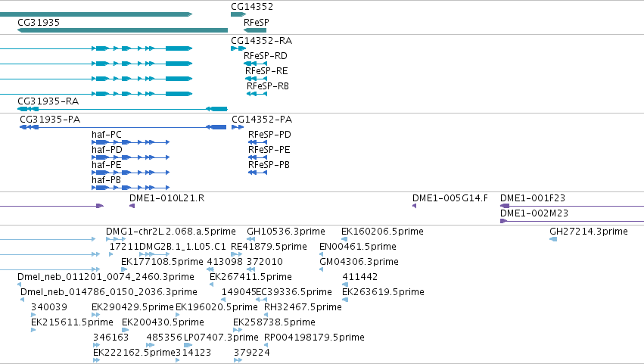Click the RH32467.5prime label
644x364 pixels.
point(303,307)
